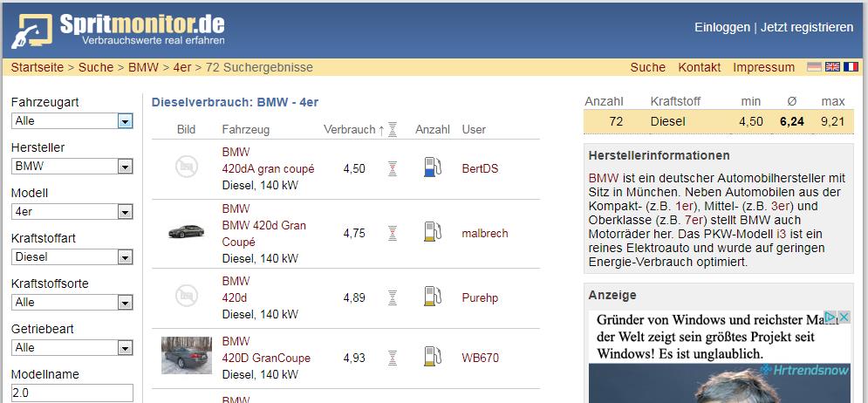
Task: Open Purehp's 420d vehicle link
Action: tap(234, 297)
